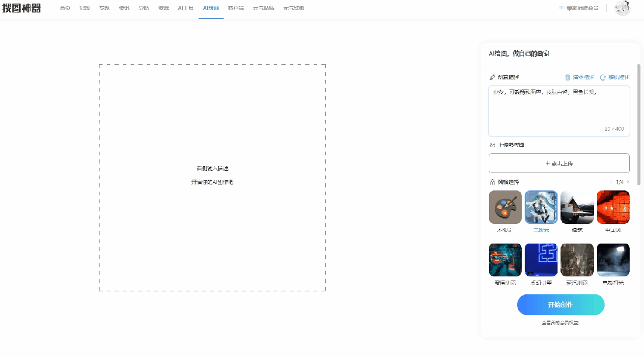
Task: Select the blue neon sign style thumbnail
Action: click(541, 260)
